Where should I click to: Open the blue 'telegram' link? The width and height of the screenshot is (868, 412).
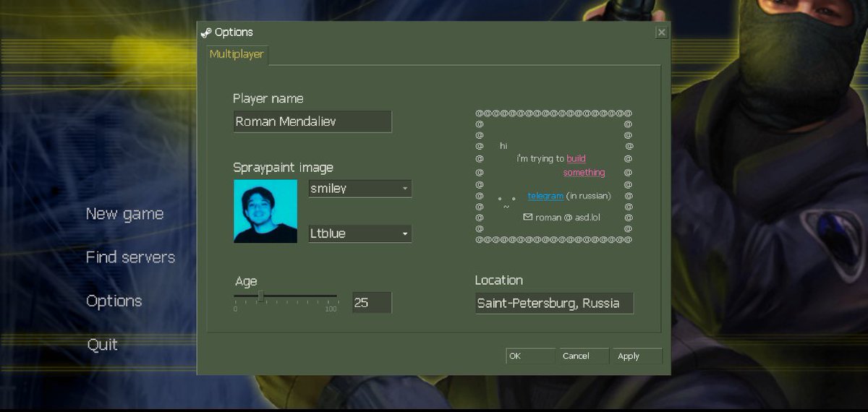(545, 196)
